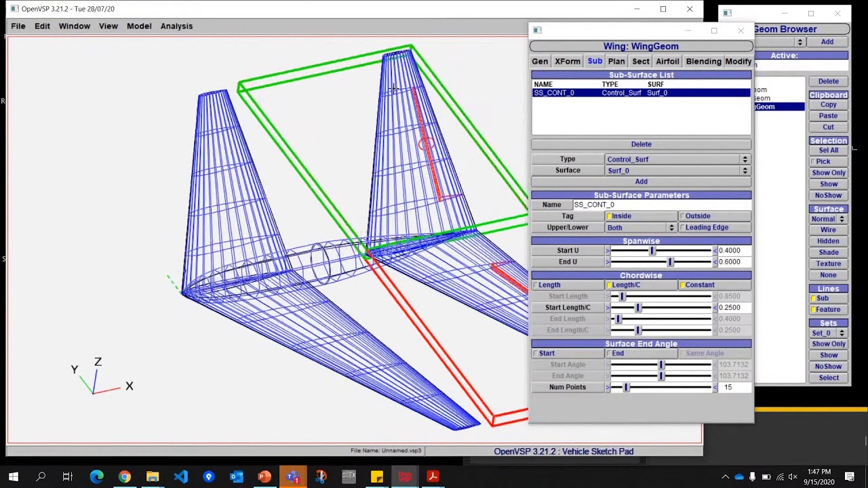Open the sub-surface Type dropdown
Viewport: 868px width, 488px height.
677,159
